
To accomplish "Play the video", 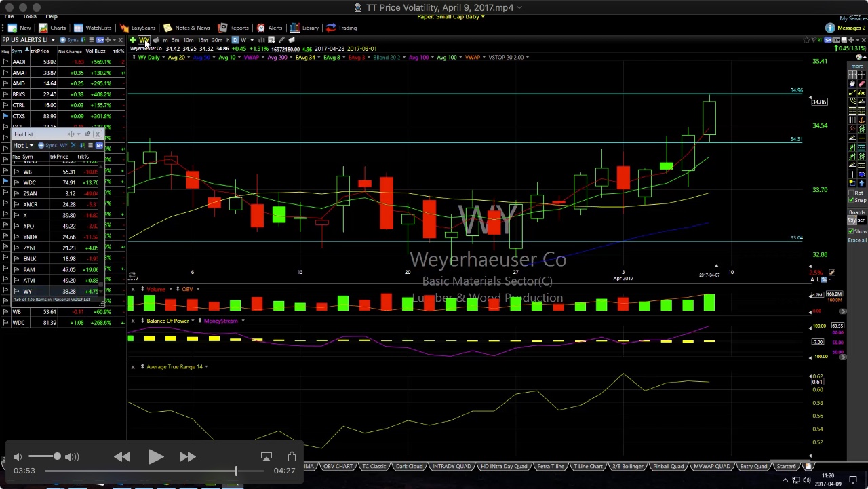I will coord(155,457).
